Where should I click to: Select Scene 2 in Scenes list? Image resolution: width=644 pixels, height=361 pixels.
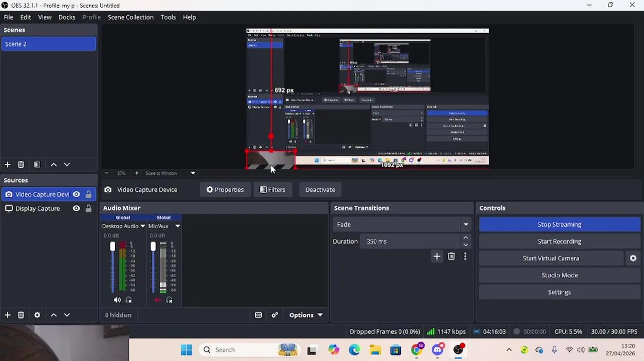(x=48, y=44)
